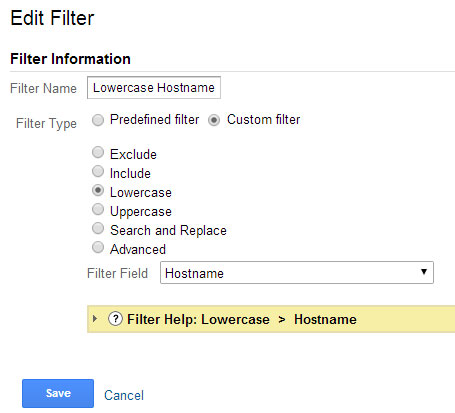
Task: Select the Uppercase radio option
Action: (98, 209)
